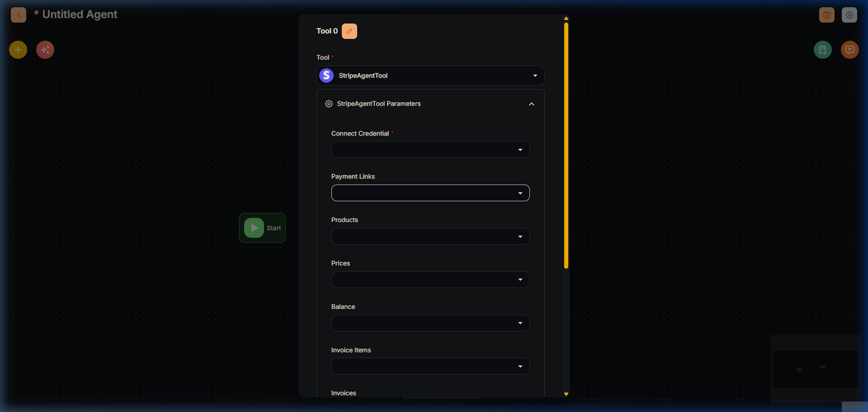Click the canvas minimap thumbnail
This screenshot has height=412, width=868.
click(816, 369)
